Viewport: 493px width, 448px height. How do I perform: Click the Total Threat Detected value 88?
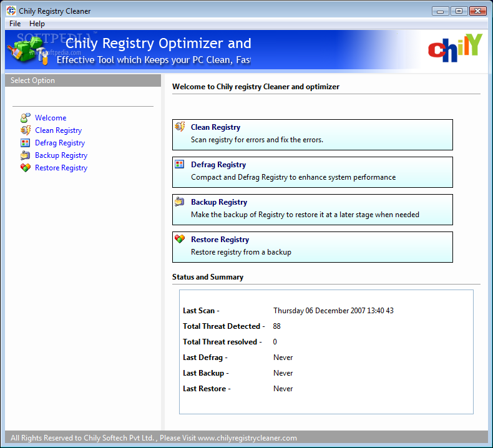point(276,326)
